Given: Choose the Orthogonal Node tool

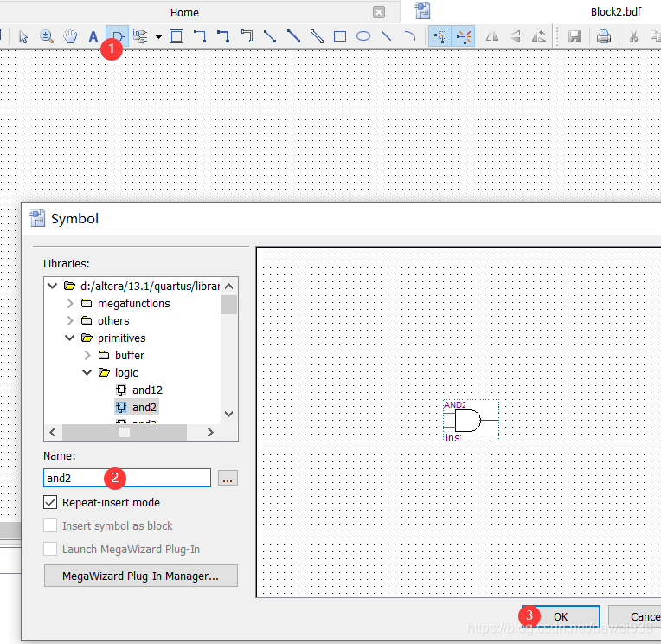Looking at the screenshot, I should [200, 36].
